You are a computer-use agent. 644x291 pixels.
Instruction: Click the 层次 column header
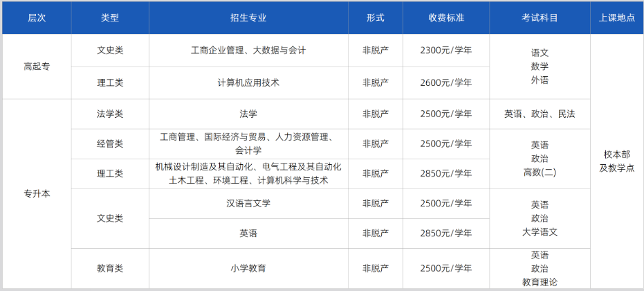tap(37, 18)
